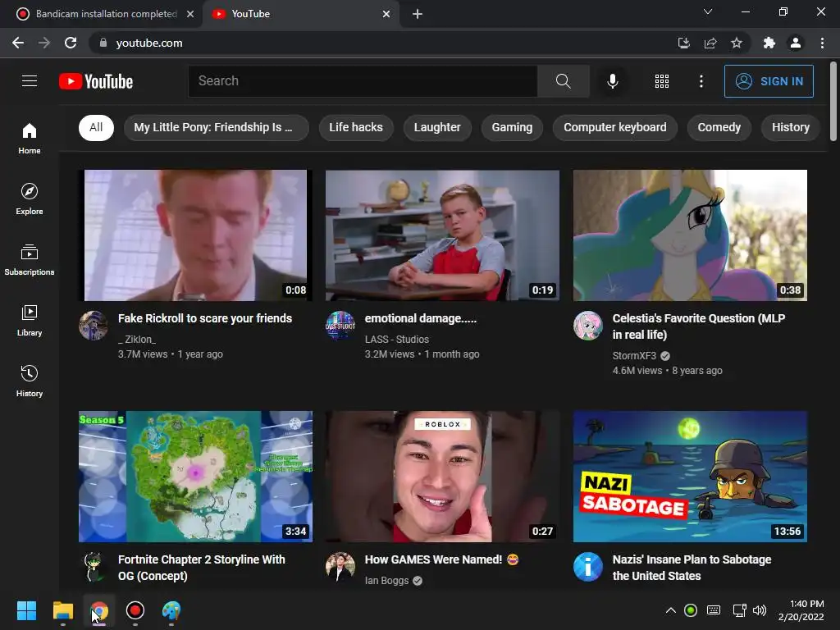Open Explore in sidebar
Viewport: 840px width, 630px height.
pos(30,199)
